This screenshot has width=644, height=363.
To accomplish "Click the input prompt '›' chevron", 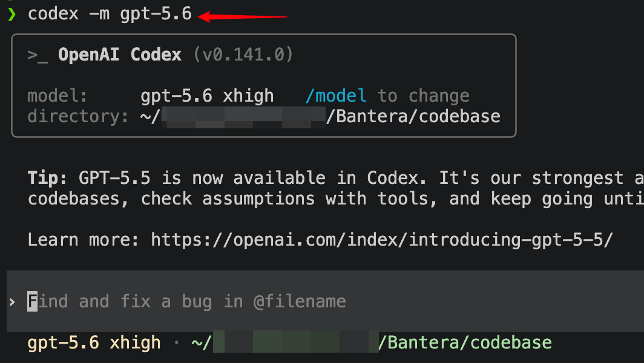I will pos(12,302).
